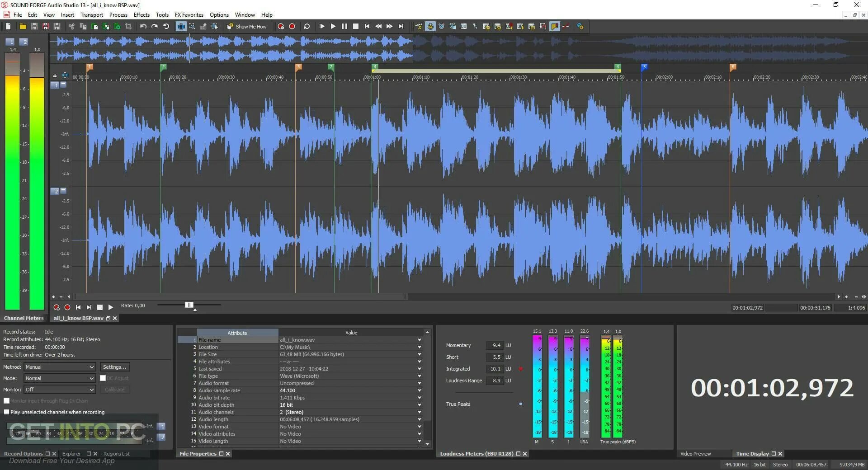Toggle Play unselected channels when recording
This screenshot has width=868, height=470.
[x=6, y=412]
